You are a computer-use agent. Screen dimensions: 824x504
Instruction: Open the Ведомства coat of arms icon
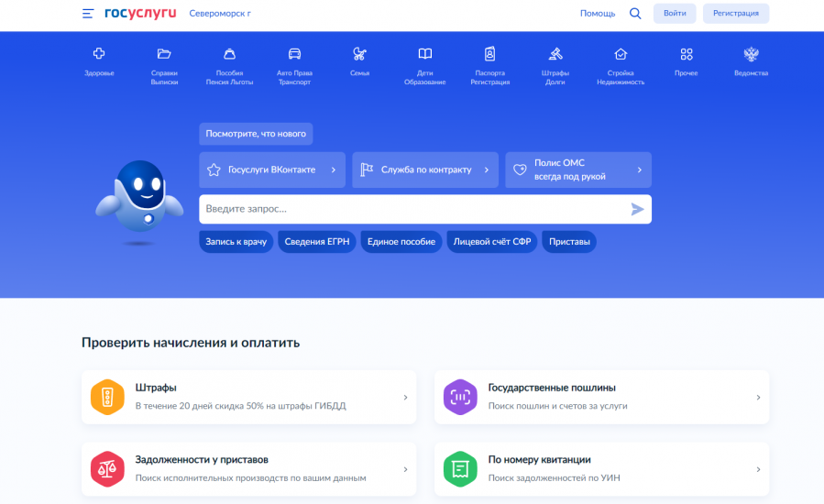pos(751,53)
